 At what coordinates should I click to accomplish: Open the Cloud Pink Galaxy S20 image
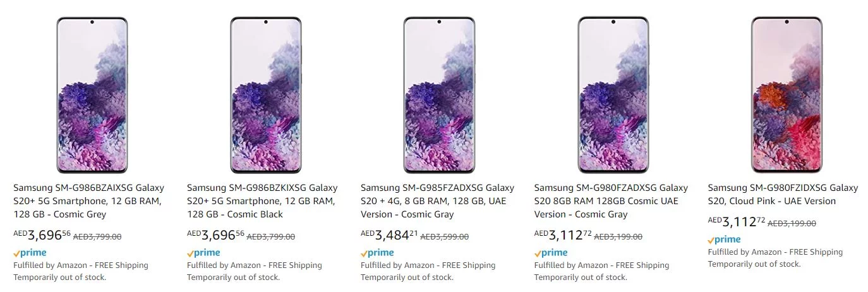tap(787, 95)
